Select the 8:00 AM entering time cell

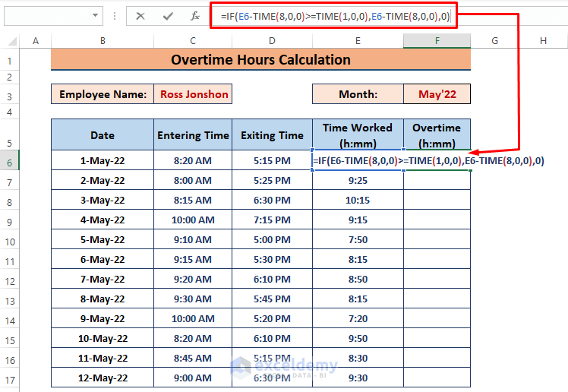[x=193, y=180]
